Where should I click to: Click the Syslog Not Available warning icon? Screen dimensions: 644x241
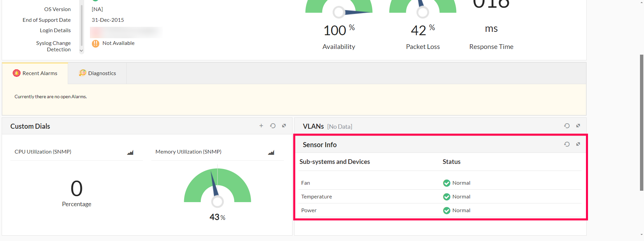pyautogui.click(x=96, y=44)
